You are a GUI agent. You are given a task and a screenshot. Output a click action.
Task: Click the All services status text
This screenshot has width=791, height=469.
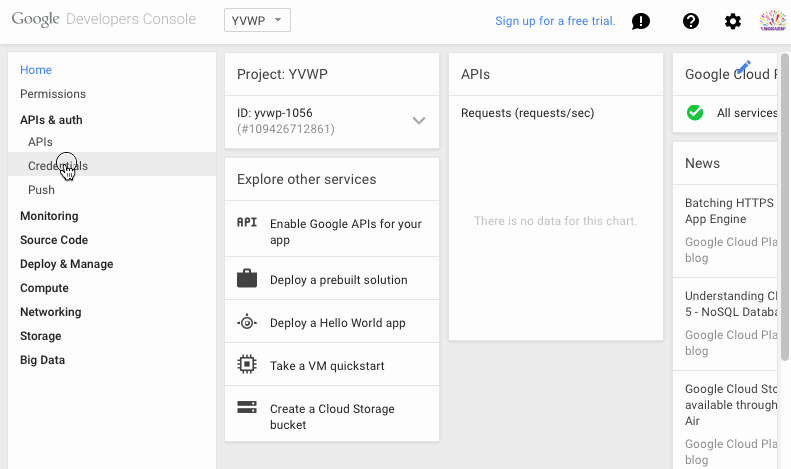(747, 113)
